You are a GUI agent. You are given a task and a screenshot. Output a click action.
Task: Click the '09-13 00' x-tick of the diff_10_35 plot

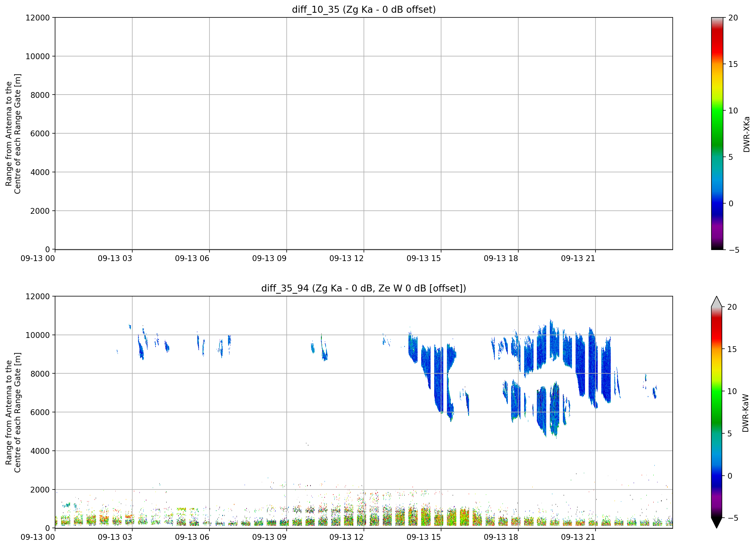pyautogui.click(x=38, y=259)
